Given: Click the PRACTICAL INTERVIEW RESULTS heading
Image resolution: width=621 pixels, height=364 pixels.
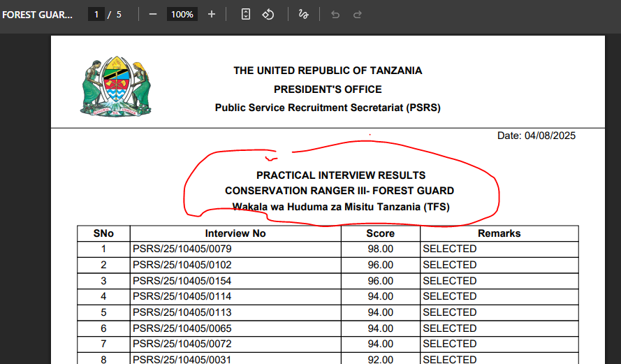Looking at the screenshot, I should [x=340, y=175].
